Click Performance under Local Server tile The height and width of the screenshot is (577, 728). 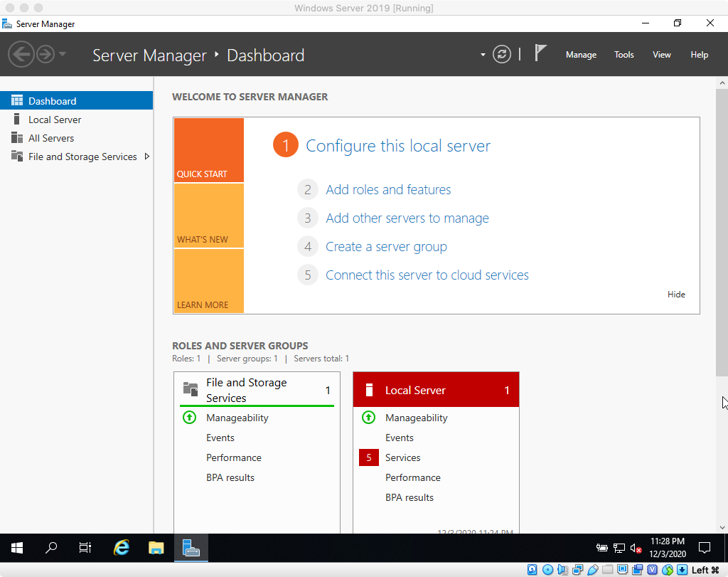point(413,477)
